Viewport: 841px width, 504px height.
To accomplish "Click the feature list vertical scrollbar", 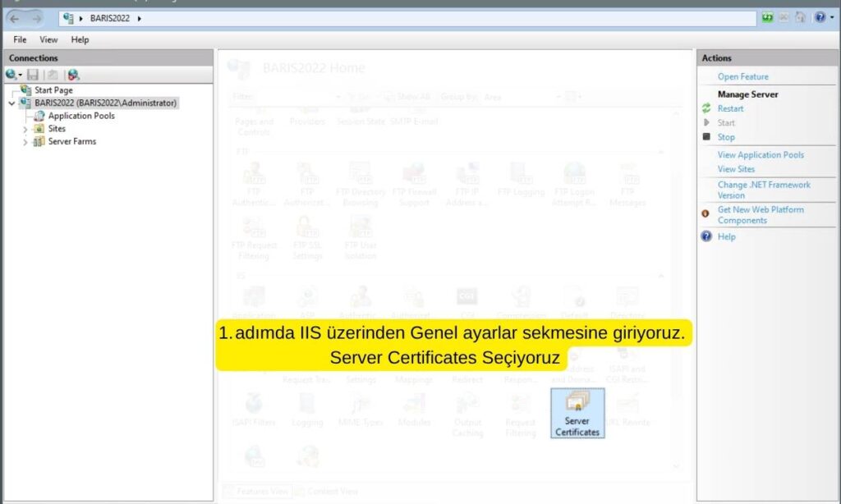I will (x=677, y=290).
